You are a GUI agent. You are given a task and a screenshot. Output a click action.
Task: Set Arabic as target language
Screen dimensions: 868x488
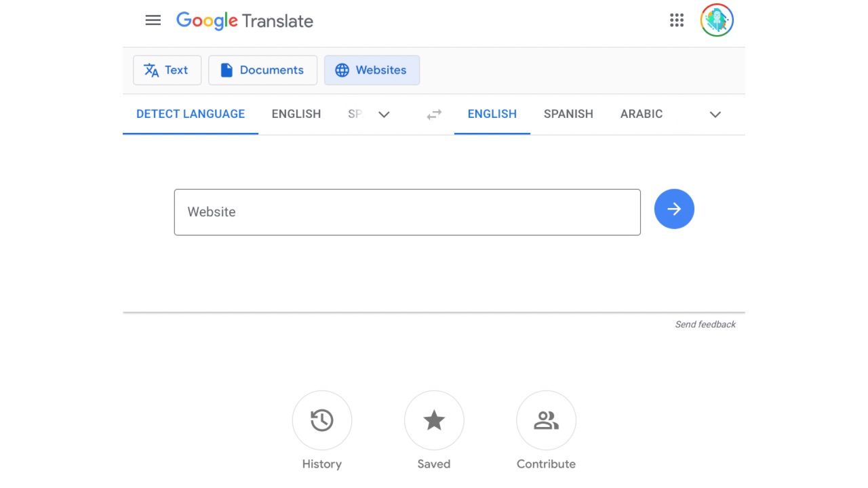tap(641, 114)
